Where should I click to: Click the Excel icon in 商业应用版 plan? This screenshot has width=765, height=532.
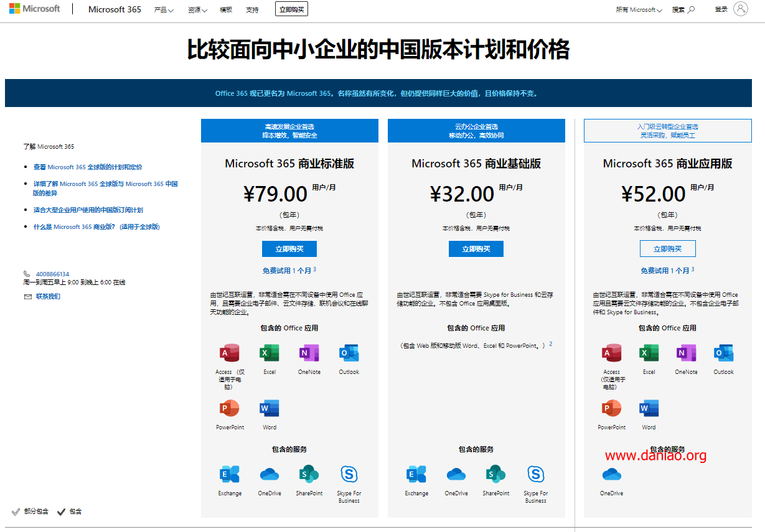point(649,353)
